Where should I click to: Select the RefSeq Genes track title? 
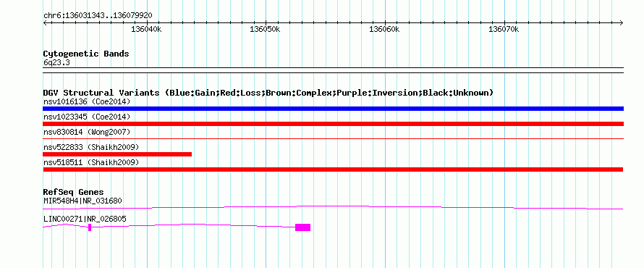[74, 192]
